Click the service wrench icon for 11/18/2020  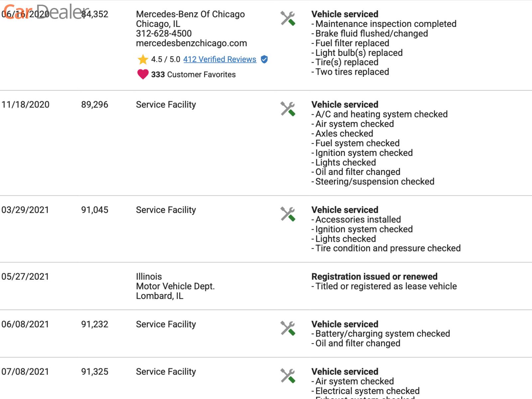click(x=288, y=109)
